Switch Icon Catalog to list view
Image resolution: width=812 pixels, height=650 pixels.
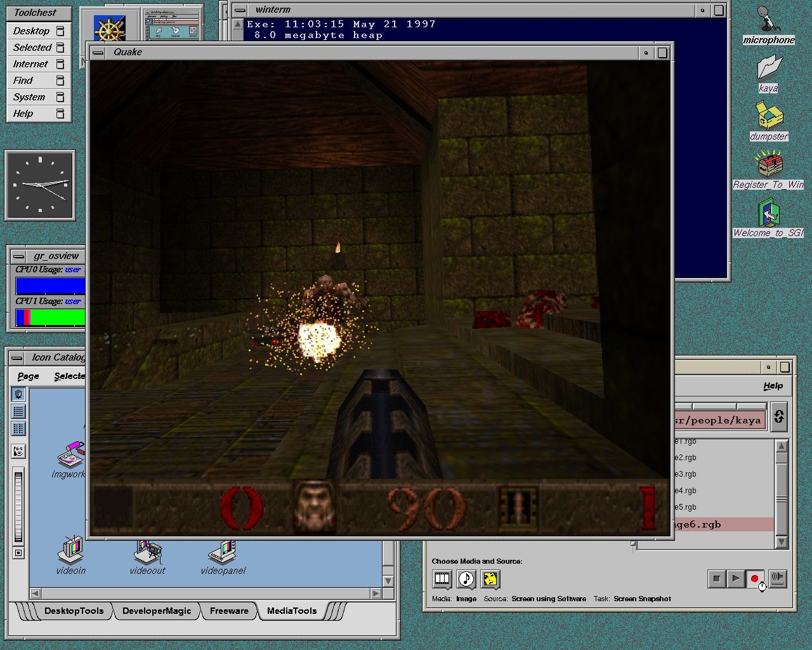(18, 411)
